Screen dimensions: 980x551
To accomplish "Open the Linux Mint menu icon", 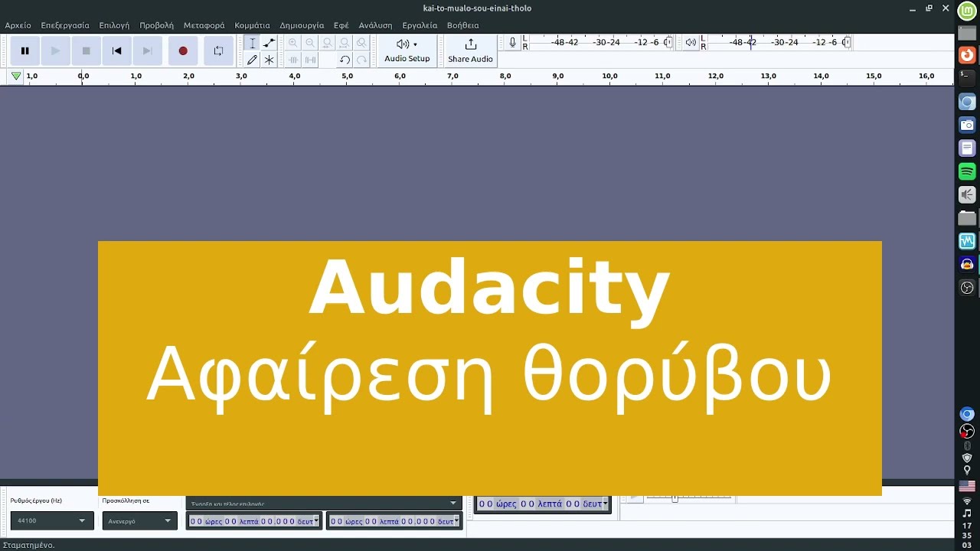I will click(x=967, y=10).
